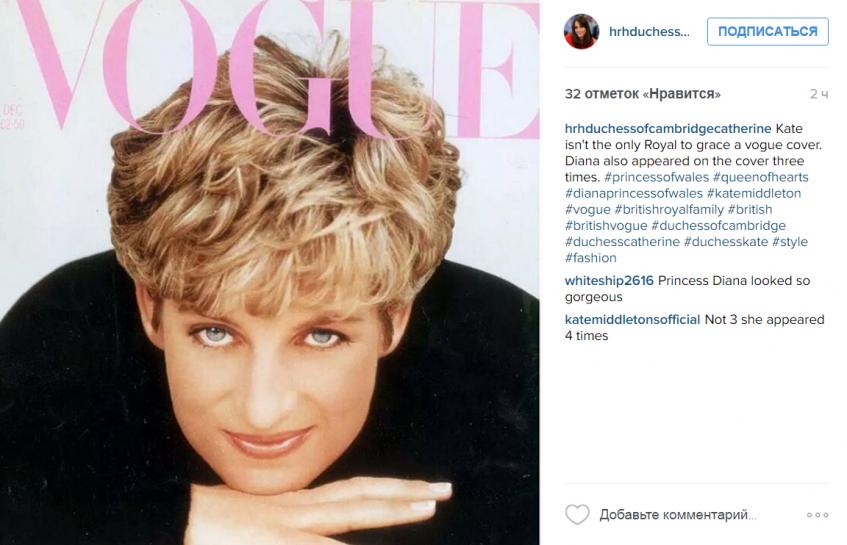This screenshot has width=847, height=545.
Task: Open the #fashion hashtag
Action: click(590, 258)
